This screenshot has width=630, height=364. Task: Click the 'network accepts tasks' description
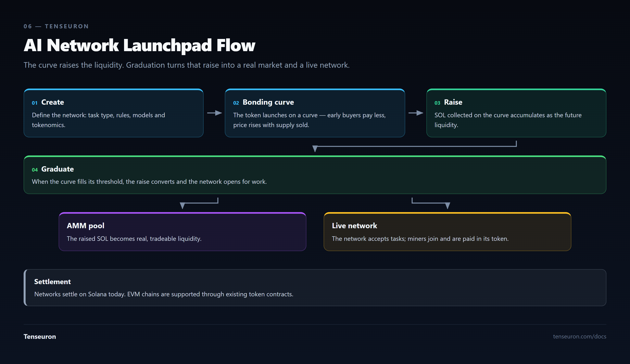420,239
